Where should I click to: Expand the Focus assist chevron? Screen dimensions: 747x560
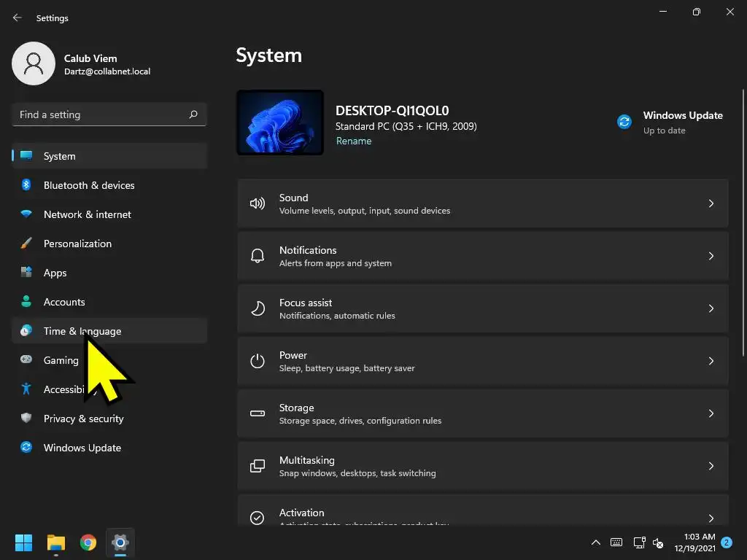711,308
